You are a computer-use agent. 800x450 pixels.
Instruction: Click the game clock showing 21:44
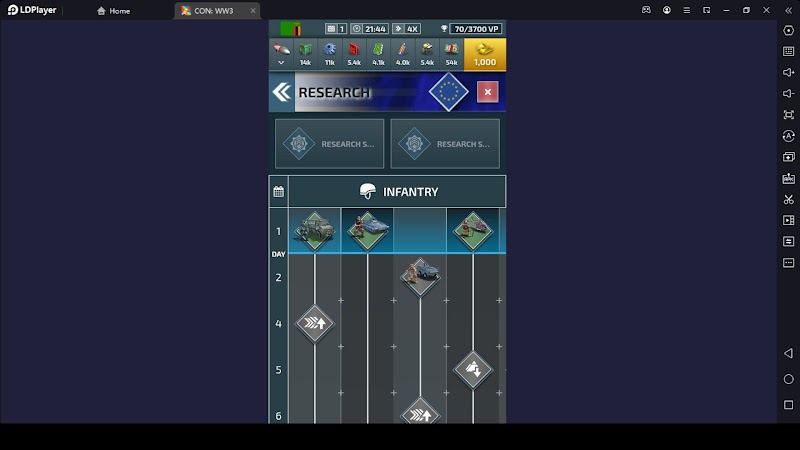coord(370,29)
